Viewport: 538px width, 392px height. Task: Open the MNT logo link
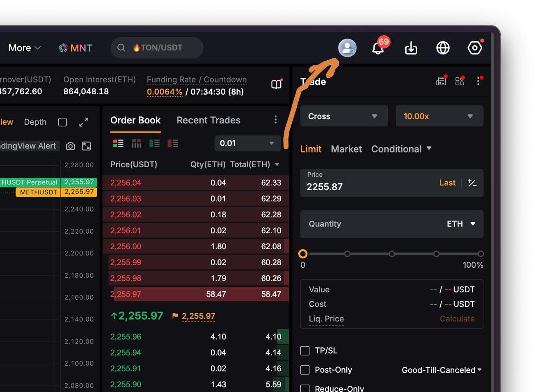coord(76,48)
